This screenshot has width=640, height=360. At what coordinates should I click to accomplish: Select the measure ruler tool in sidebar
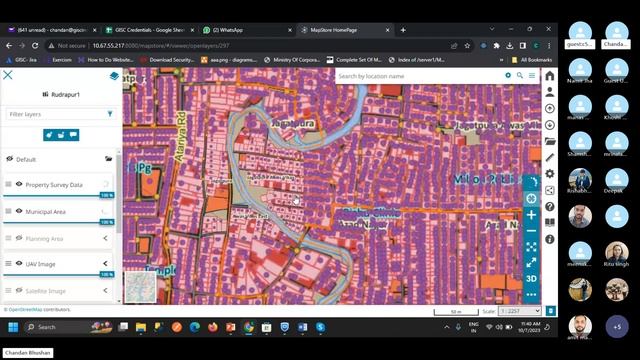(x=550, y=158)
